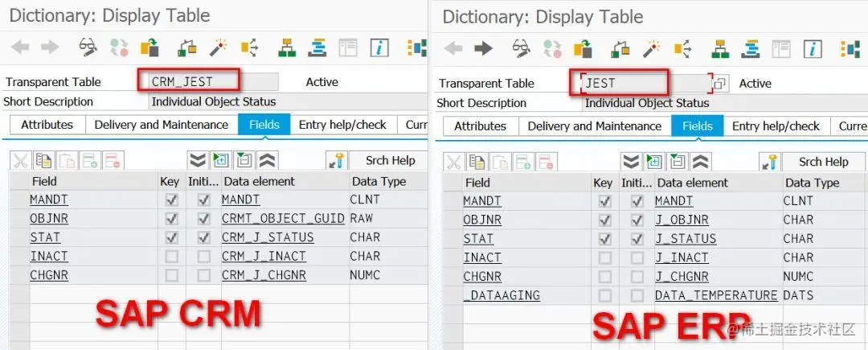868x350 pixels.
Task: Click Srch Help button in right JEST window
Action: [824, 162]
